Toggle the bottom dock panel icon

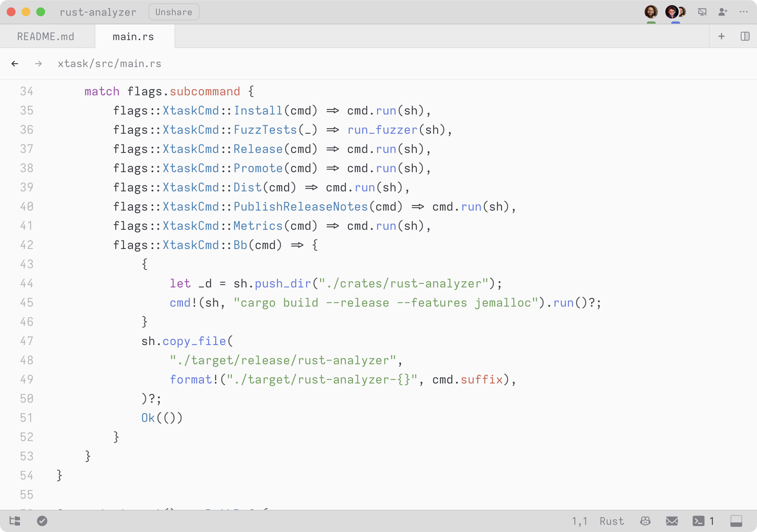pos(736,521)
